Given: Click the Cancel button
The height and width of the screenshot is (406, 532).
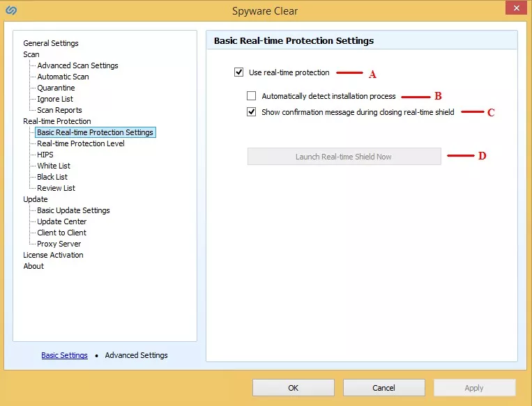Looking at the screenshot, I should coord(384,388).
